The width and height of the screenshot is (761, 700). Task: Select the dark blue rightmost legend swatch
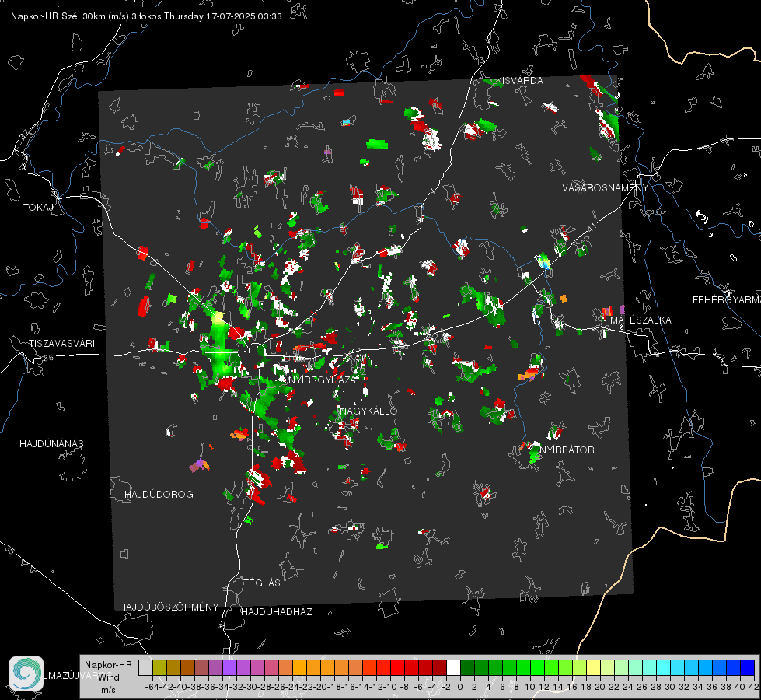(x=748, y=667)
